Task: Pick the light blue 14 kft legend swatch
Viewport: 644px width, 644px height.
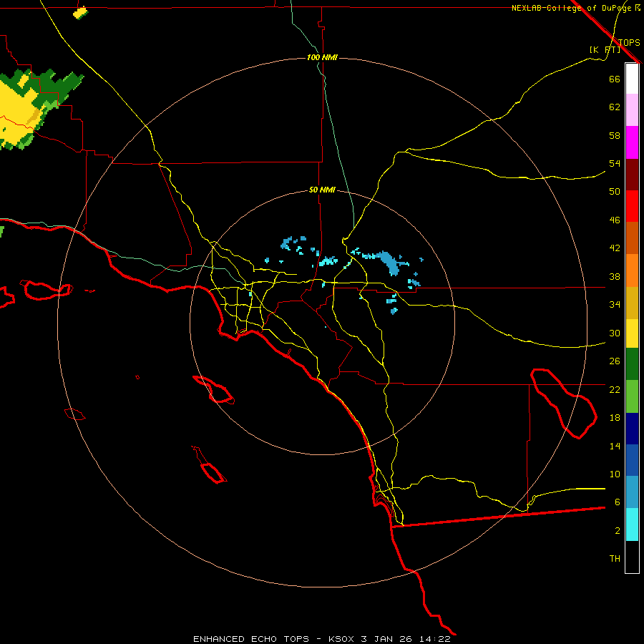Action: (x=632, y=492)
